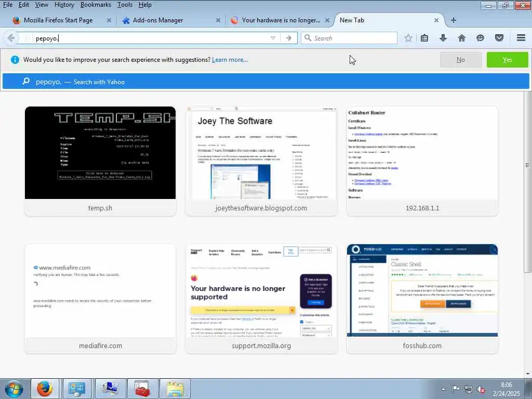Open the Hello chat bubble icon
The height and width of the screenshot is (399, 532).
click(480, 38)
